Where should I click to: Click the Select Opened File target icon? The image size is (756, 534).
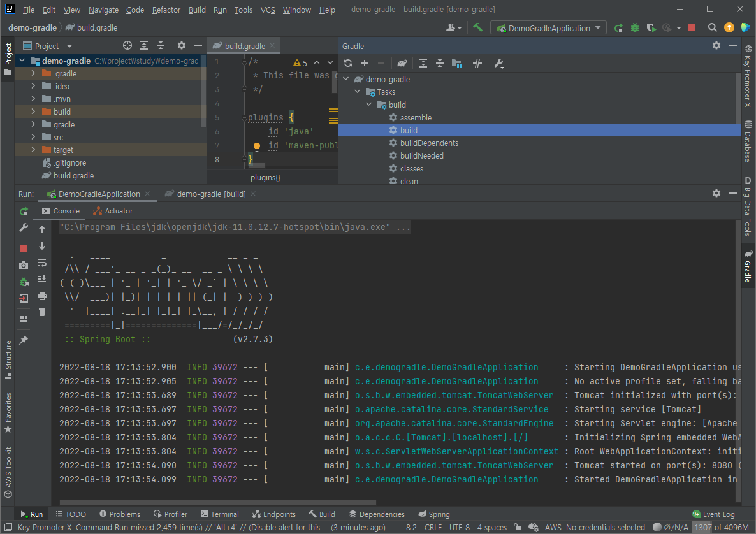pyautogui.click(x=127, y=45)
